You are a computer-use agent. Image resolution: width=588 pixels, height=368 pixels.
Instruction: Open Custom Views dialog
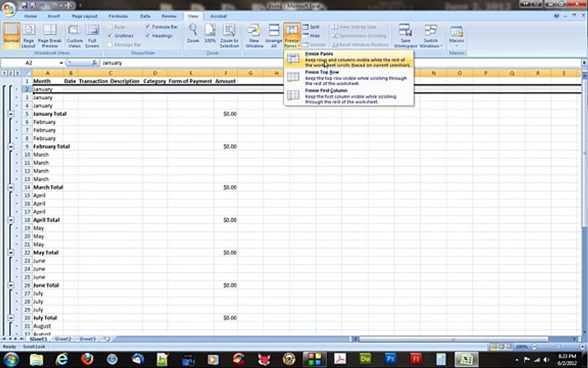74,36
